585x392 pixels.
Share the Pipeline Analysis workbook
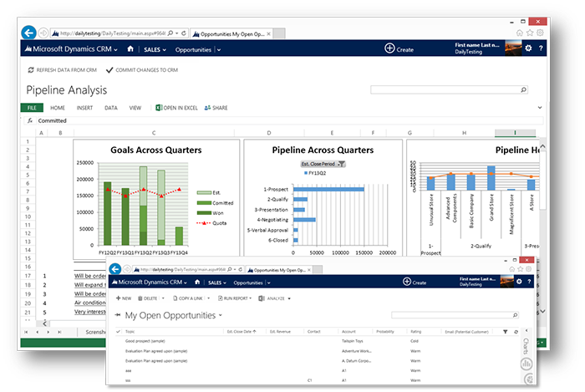(x=216, y=108)
